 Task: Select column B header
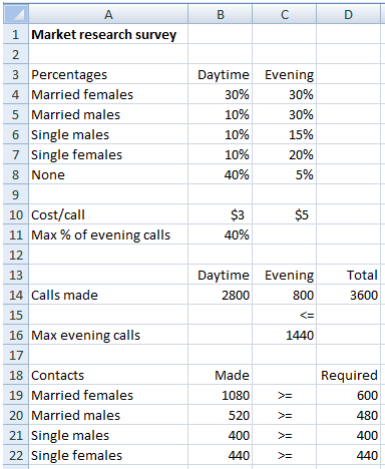click(220, 14)
